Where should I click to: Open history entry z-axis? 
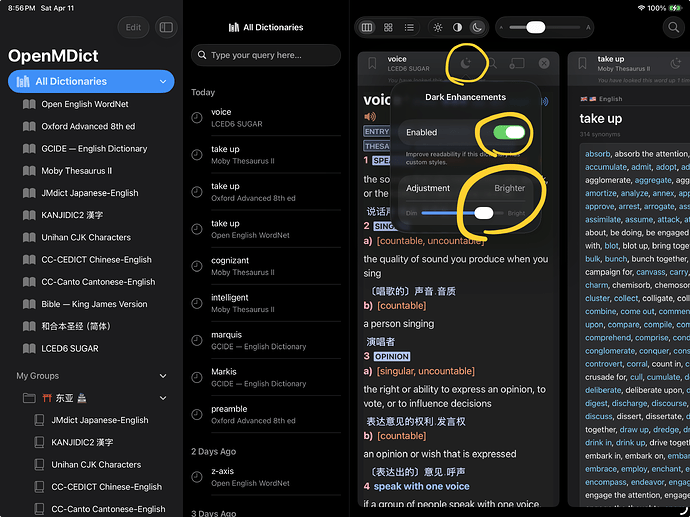[266, 477]
